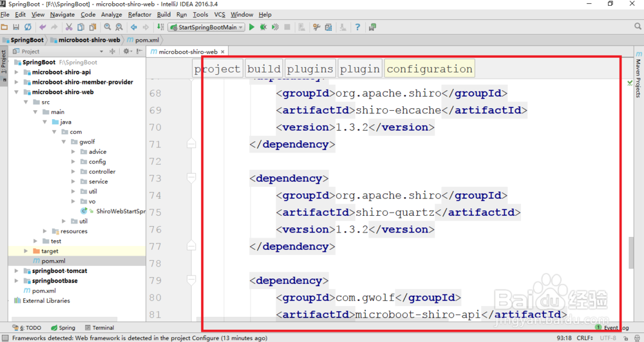Click the Run with Coverage icon
644x342 pixels.
click(275, 27)
